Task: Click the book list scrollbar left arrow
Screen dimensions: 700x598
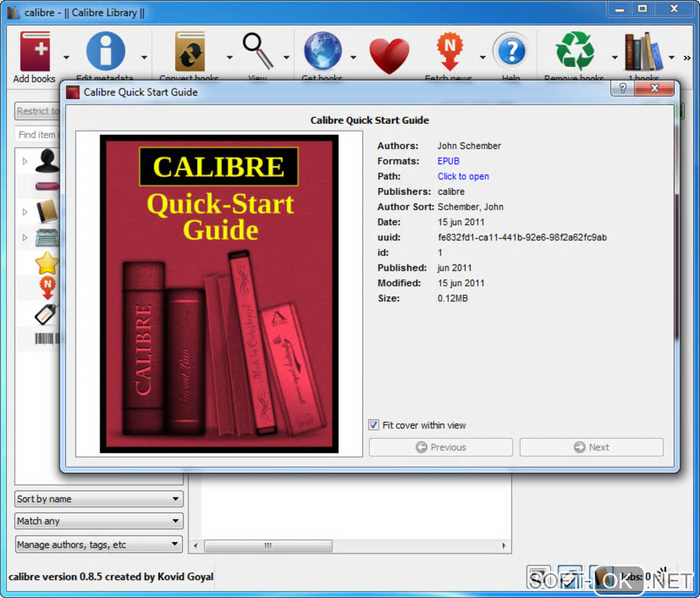Action: pos(195,546)
